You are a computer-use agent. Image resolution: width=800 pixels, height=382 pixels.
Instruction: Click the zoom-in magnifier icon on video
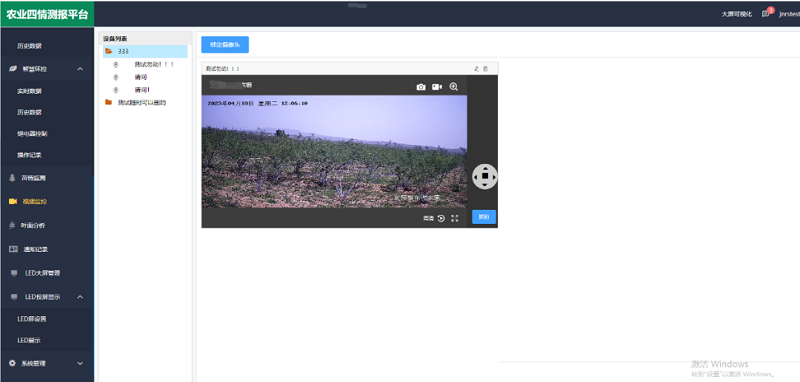[x=453, y=87]
